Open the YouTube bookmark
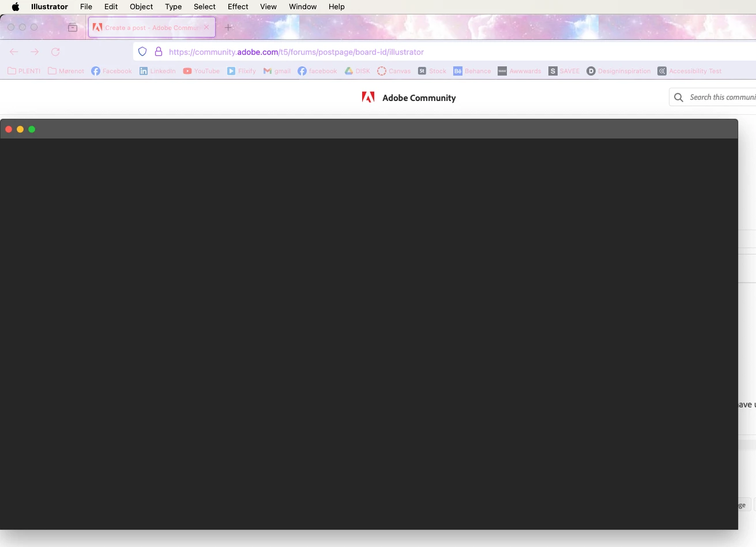 click(201, 71)
